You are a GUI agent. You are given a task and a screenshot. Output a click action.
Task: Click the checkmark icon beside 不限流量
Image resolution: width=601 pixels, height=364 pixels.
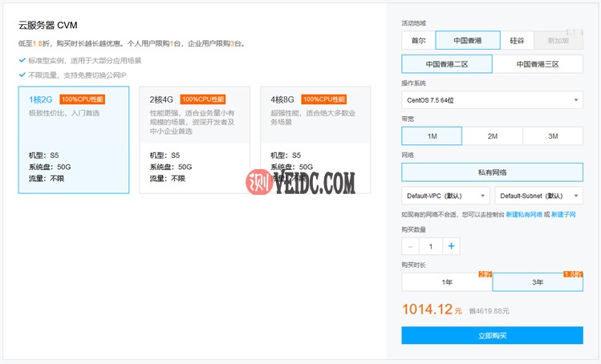[x=22, y=75]
